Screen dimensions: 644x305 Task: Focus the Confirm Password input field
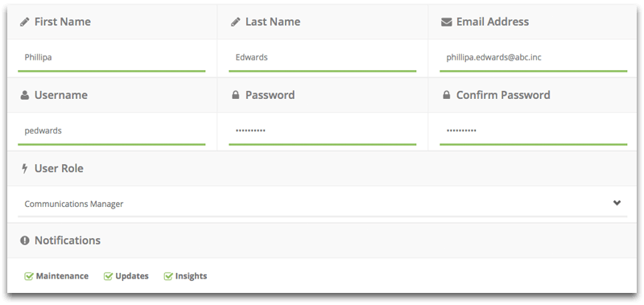coord(534,131)
